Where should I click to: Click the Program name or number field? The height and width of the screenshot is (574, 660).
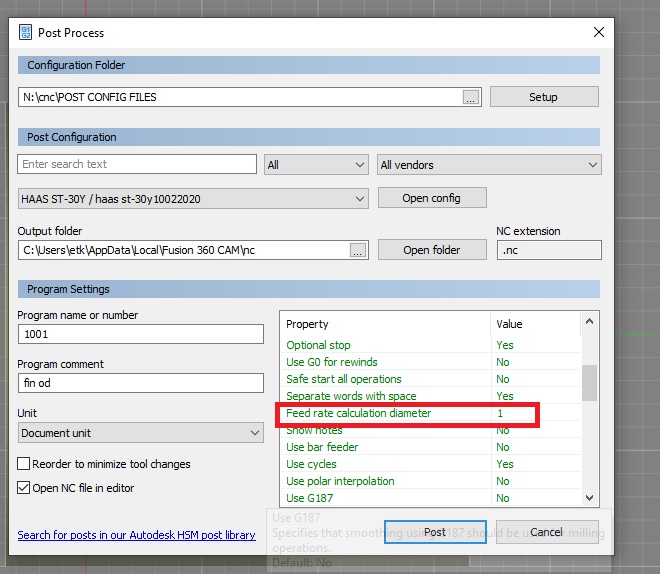click(140, 335)
